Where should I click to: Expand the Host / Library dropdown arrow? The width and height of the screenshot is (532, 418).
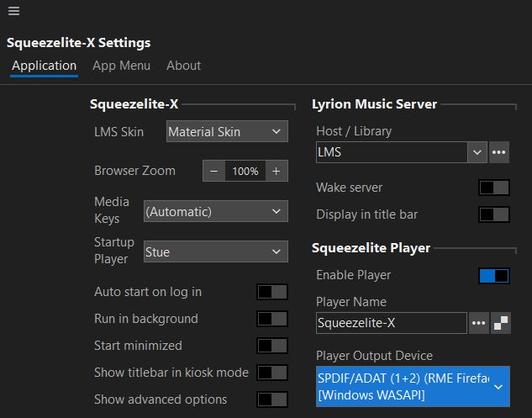(x=477, y=152)
